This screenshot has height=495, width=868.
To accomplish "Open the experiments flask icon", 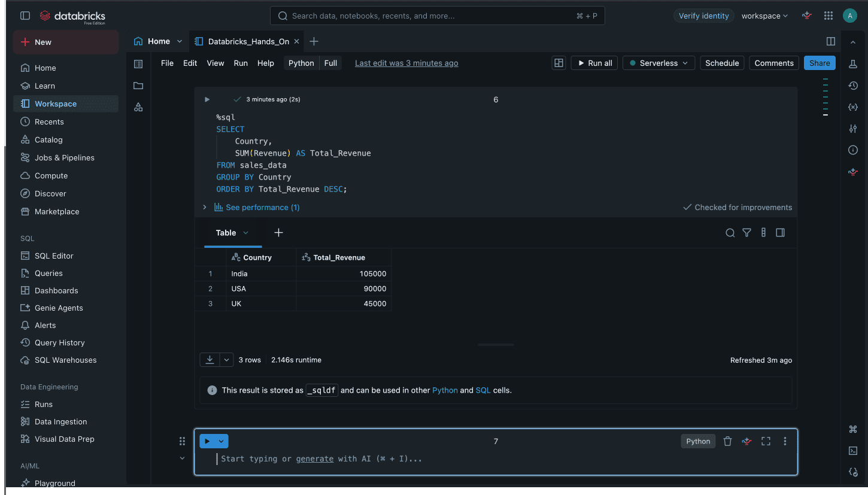I will (x=853, y=63).
